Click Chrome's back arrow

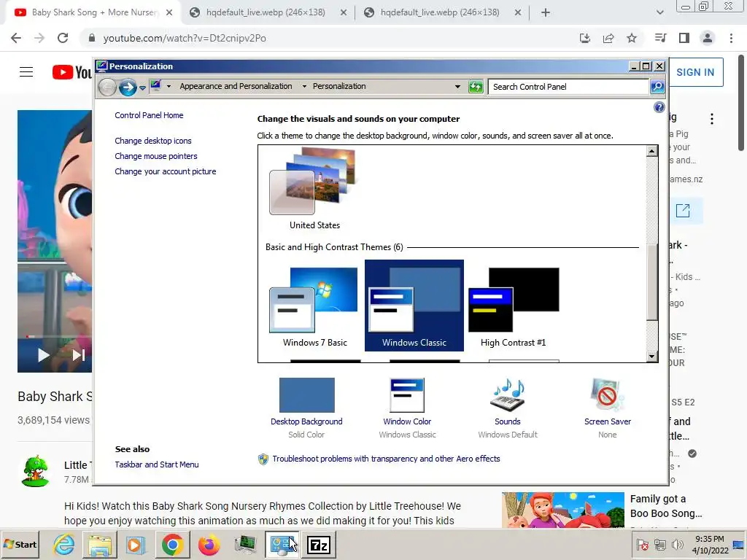tap(16, 38)
